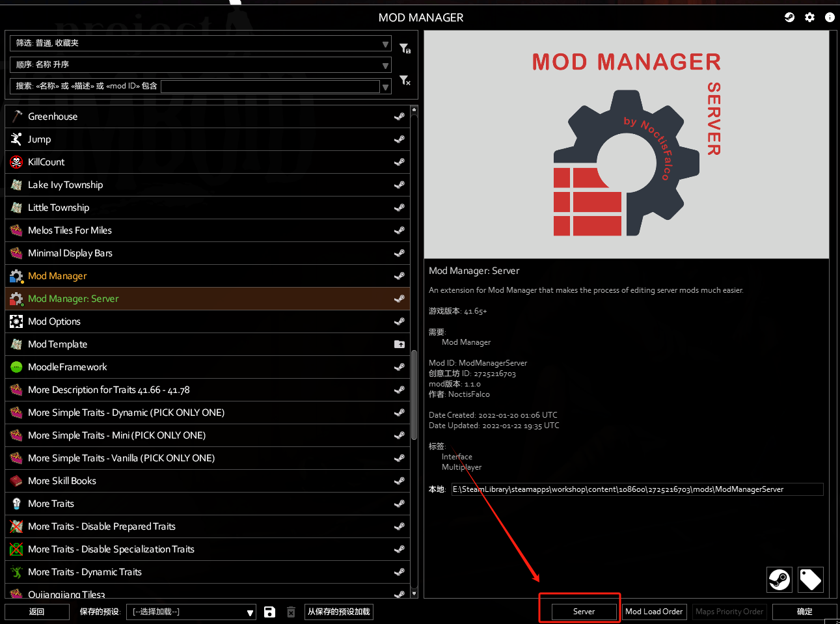The width and height of the screenshot is (840, 624).
Task: Open the 顺序 sort order dropdown
Action: (x=200, y=64)
